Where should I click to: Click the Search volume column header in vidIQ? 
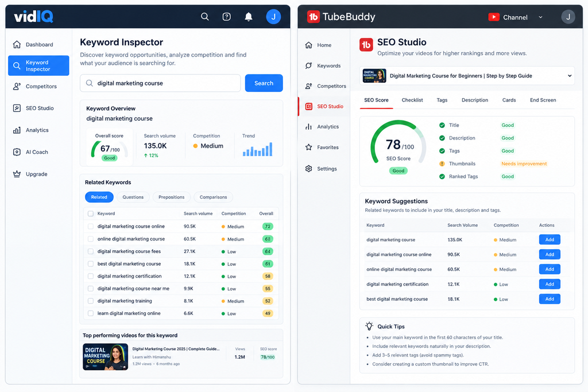tap(198, 214)
